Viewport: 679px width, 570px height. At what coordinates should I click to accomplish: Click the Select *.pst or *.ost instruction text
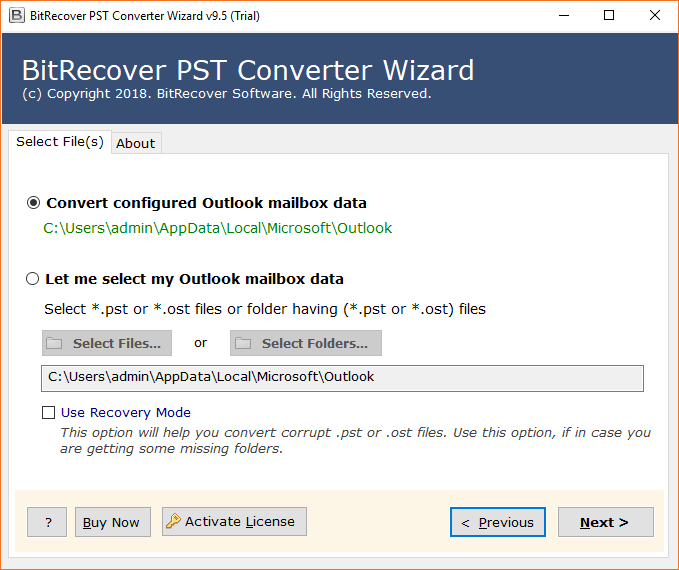(x=265, y=309)
